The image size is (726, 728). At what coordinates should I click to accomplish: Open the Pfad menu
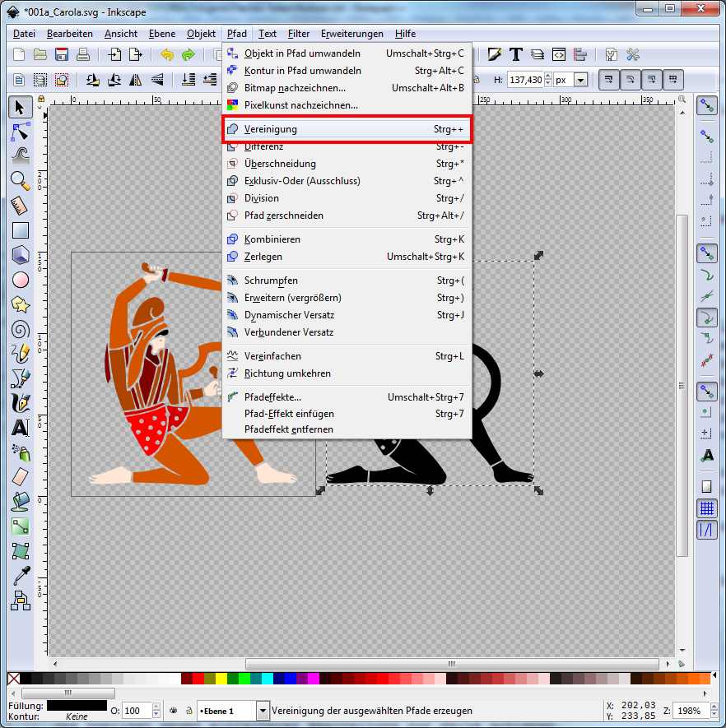pyautogui.click(x=237, y=34)
